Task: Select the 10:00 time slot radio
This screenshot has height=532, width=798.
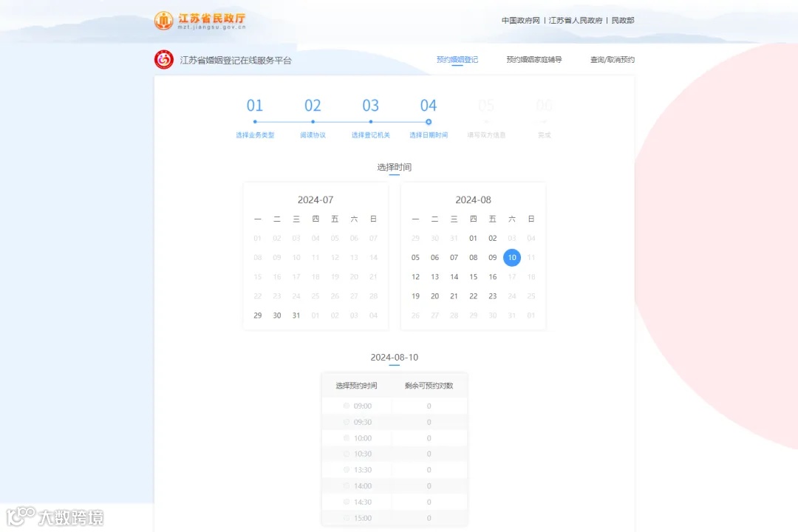Action: (346, 438)
